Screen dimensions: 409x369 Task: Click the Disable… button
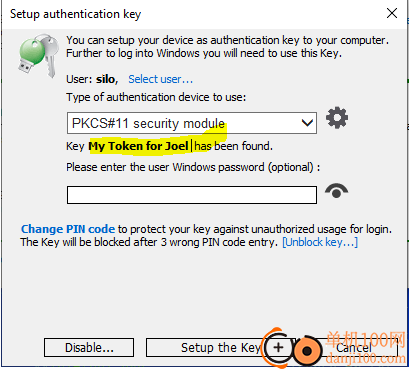[x=89, y=348]
